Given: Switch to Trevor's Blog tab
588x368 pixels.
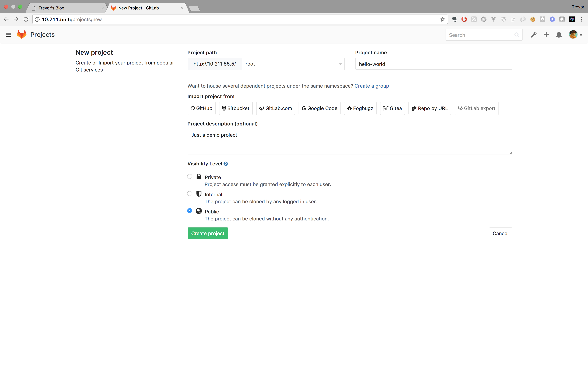Looking at the screenshot, I should (x=66, y=8).
